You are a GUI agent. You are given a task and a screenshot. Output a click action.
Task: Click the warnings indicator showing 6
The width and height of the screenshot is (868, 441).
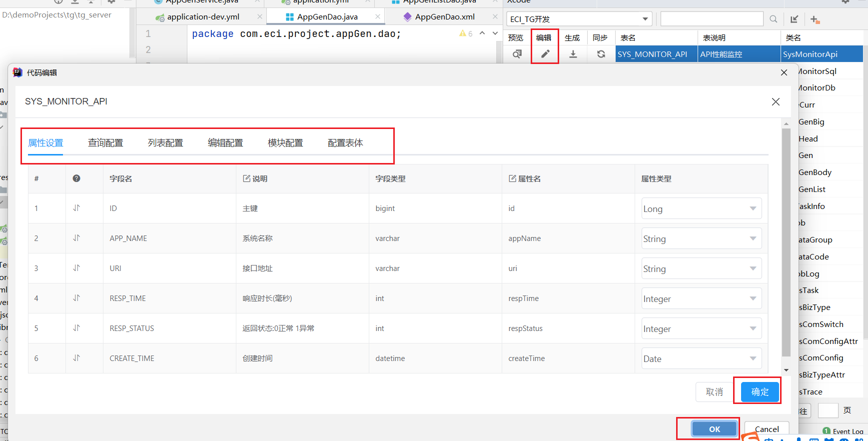[x=466, y=33]
